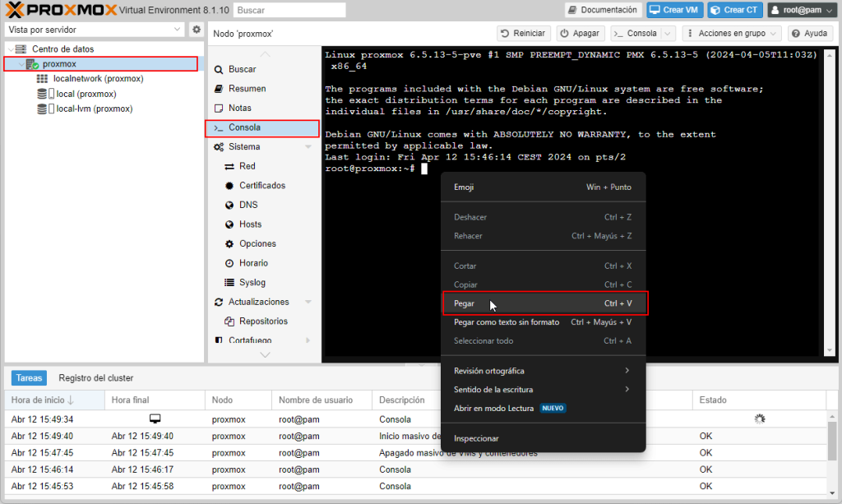Click the Buscar search field in header
This screenshot has height=504, width=842.
tap(289, 10)
